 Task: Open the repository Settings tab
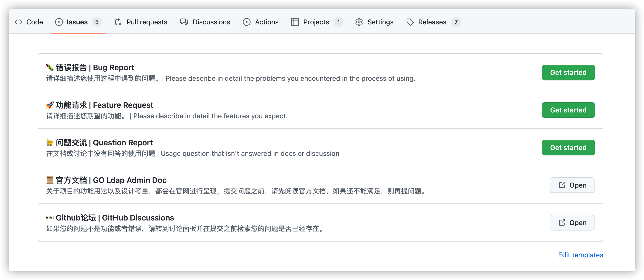374,22
